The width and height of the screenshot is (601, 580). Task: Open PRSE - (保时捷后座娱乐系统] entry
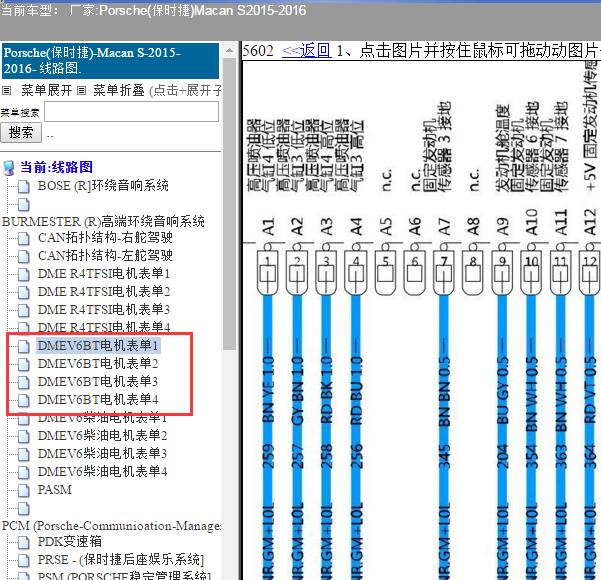tap(121, 560)
